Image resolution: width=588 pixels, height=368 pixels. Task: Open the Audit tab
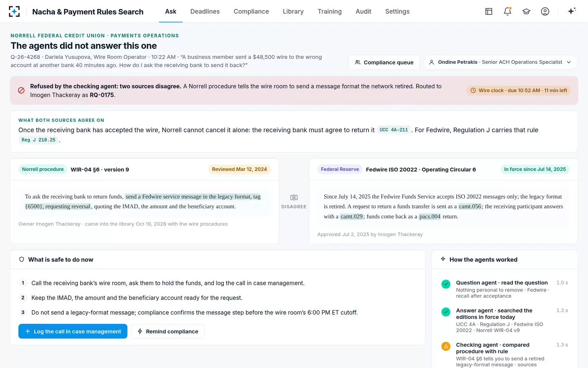[x=363, y=11]
